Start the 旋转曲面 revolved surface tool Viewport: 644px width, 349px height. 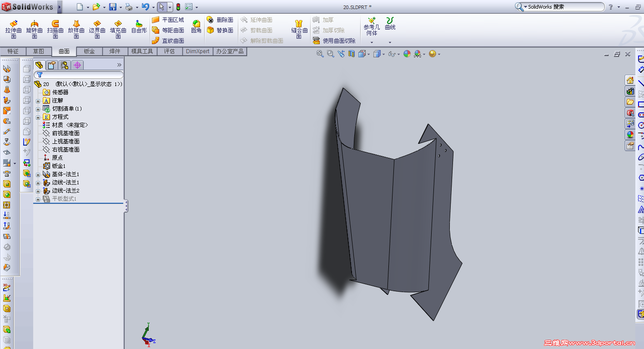(x=34, y=30)
